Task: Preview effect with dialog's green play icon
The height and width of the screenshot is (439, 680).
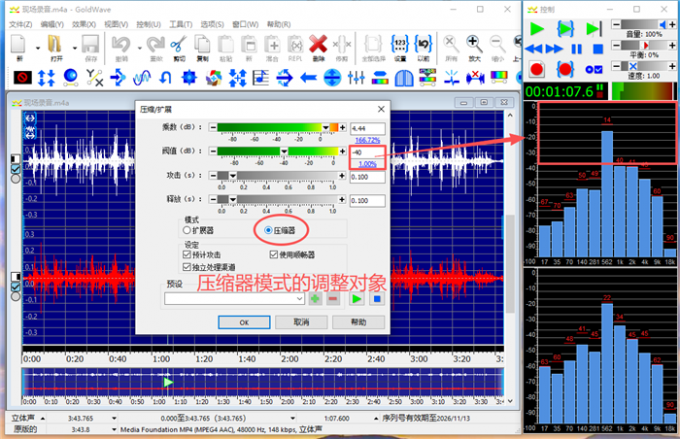Action: pos(355,298)
